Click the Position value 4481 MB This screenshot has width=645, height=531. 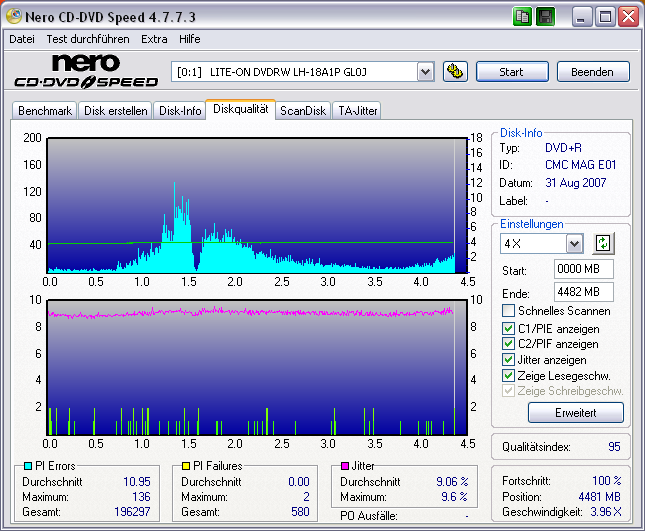(599, 497)
